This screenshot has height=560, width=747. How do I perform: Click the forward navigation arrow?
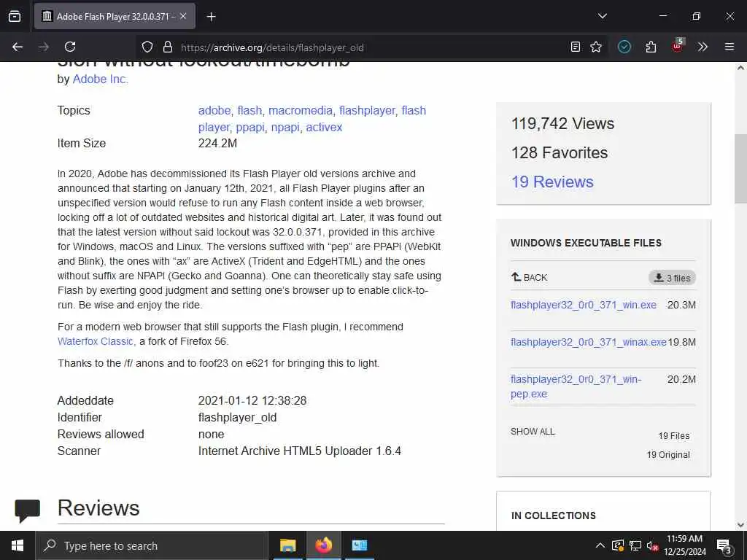(43, 47)
